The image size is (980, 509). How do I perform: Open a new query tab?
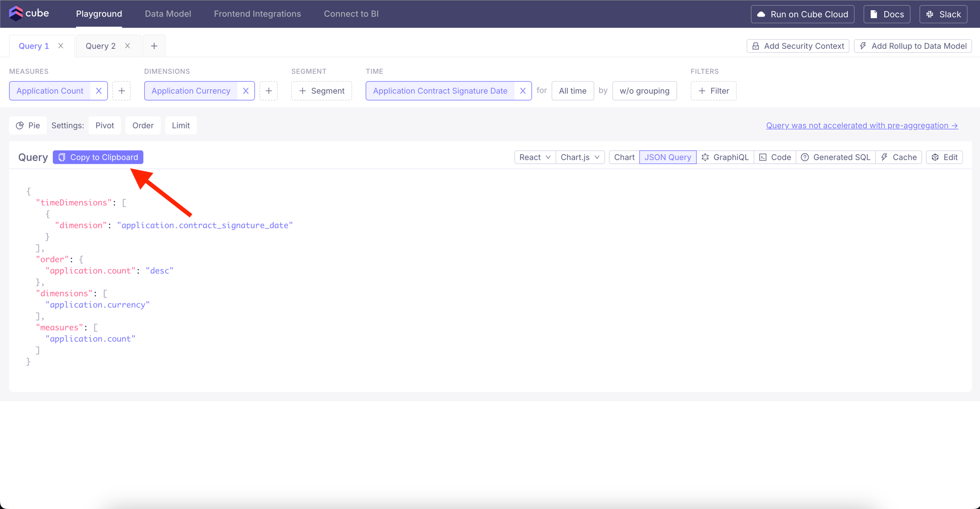(154, 46)
